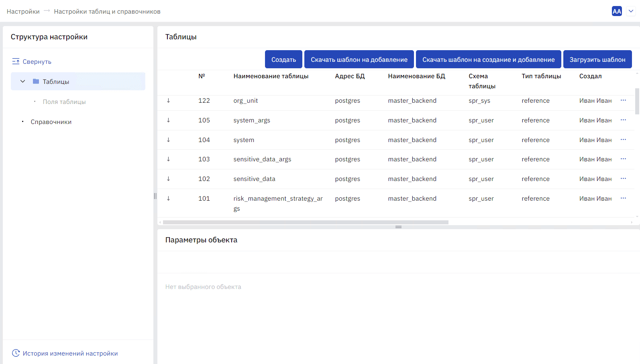The width and height of the screenshot is (640, 364).
Task: Open the user AA avatar
Action: click(617, 11)
